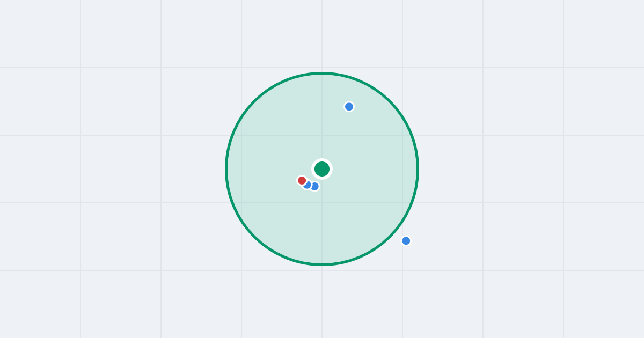Click the blue dot in the circle's upper half
Image resolution: width=644 pixels, height=338 pixels.
click(x=349, y=107)
